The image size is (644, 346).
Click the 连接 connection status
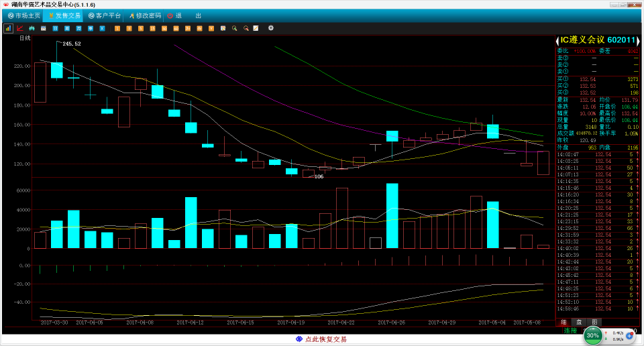[570, 331]
